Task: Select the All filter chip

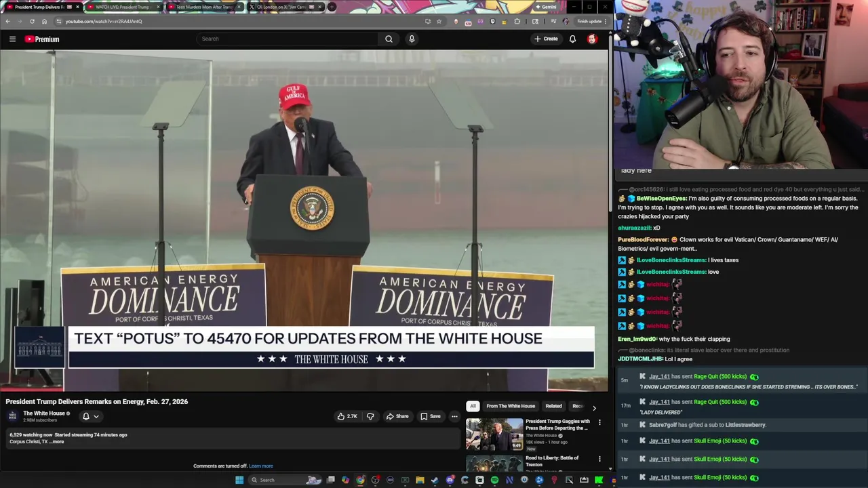Action: click(473, 406)
